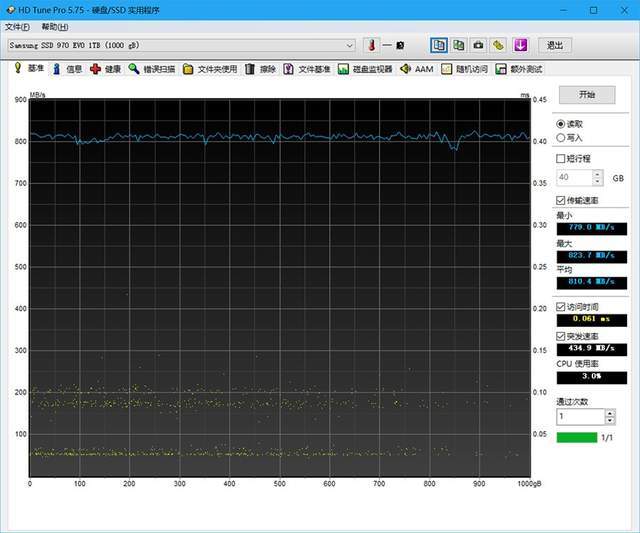Increase the pass count spinner

(610, 413)
